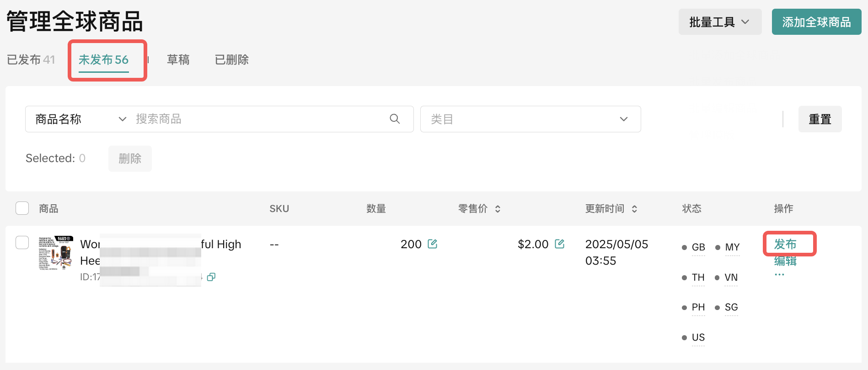Sort by 零售价 arrows

(498, 209)
